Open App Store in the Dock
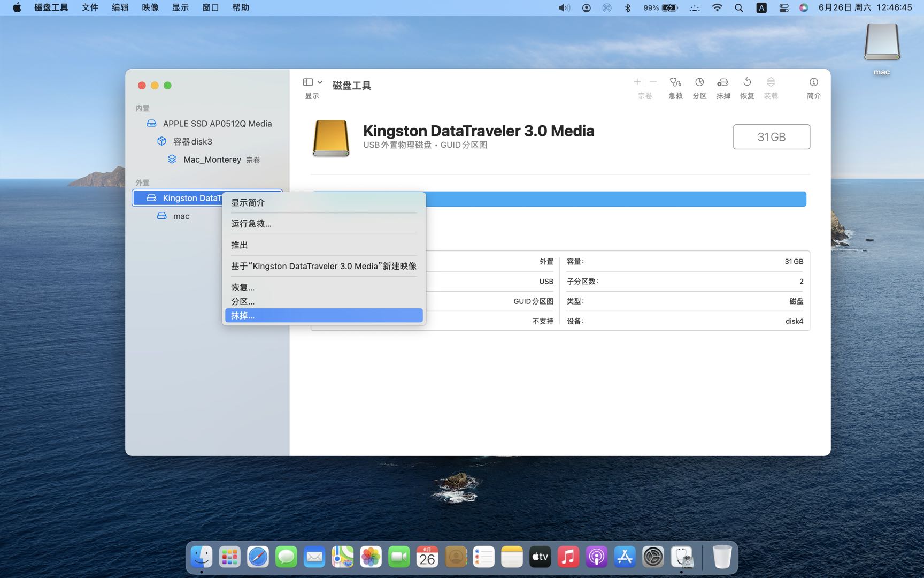 tap(625, 557)
